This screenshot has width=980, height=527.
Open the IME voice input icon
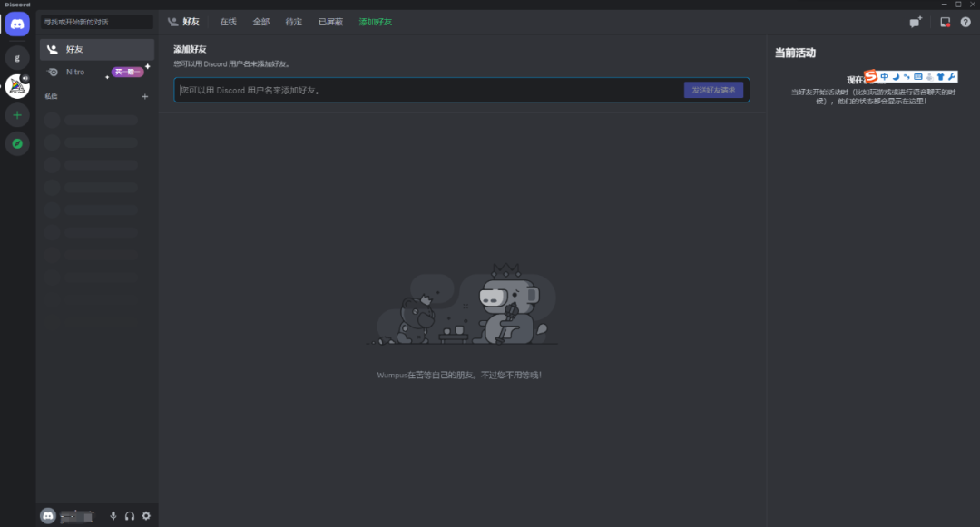click(x=929, y=77)
